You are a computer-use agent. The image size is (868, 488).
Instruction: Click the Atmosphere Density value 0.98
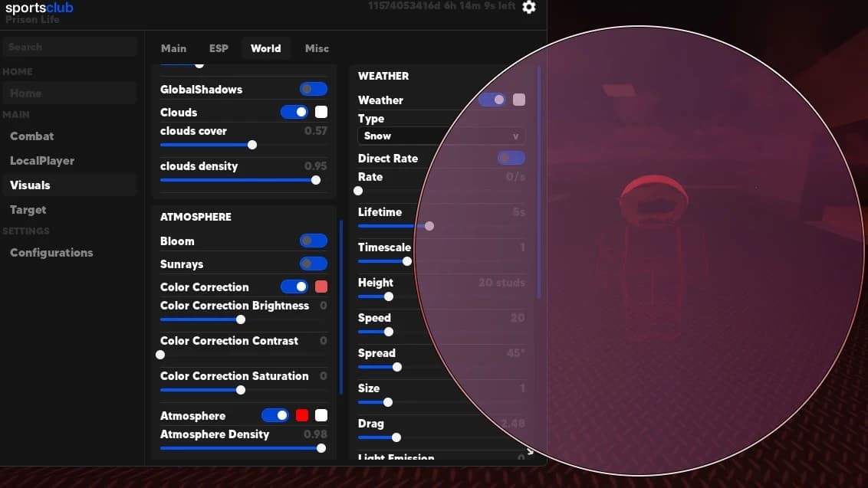pyautogui.click(x=316, y=434)
